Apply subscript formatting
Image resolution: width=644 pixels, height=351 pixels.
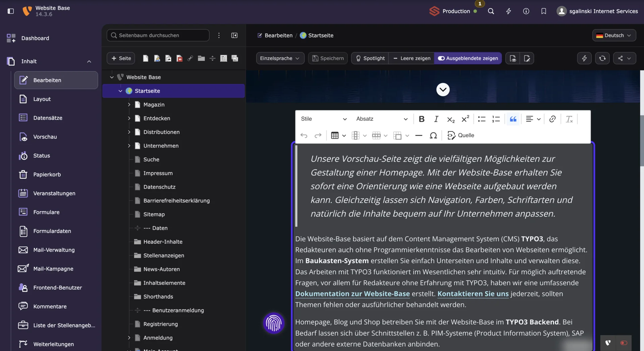pos(451,119)
